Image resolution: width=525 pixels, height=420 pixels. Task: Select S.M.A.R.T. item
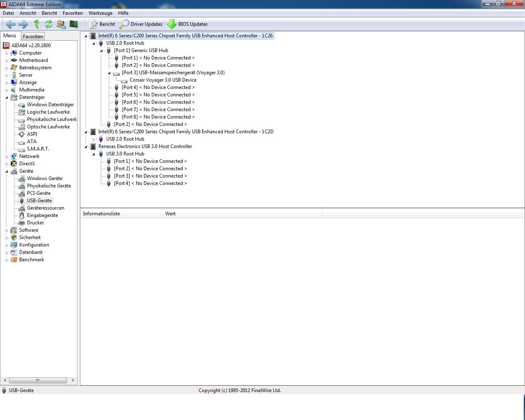38,149
